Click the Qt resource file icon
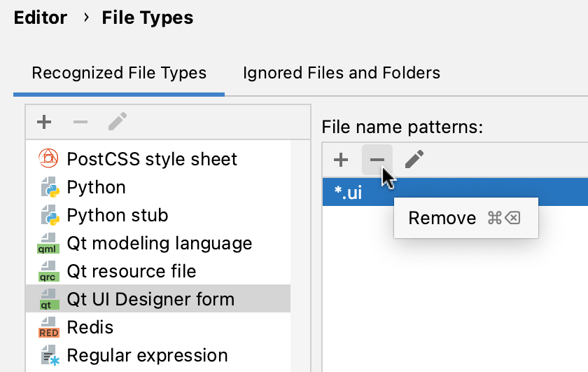Viewport: 588px width, 372px height. pyautogui.click(x=49, y=271)
